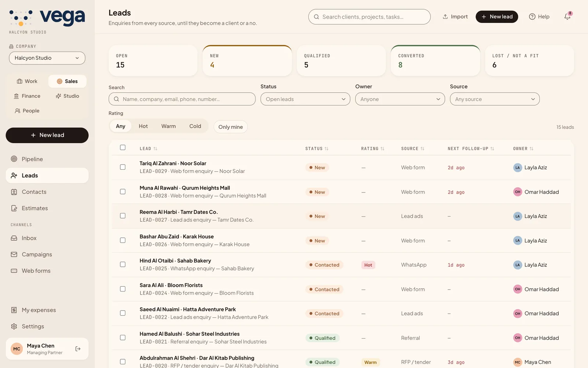Check the Hind Al Otaibi row checkbox
This screenshot has height=368, width=588.
(x=123, y=265)
